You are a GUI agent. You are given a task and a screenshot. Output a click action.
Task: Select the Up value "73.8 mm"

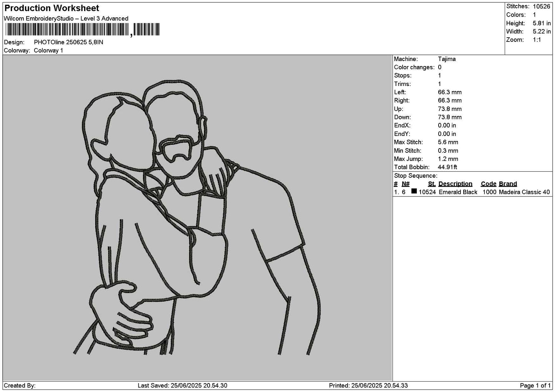click(450, 109)
